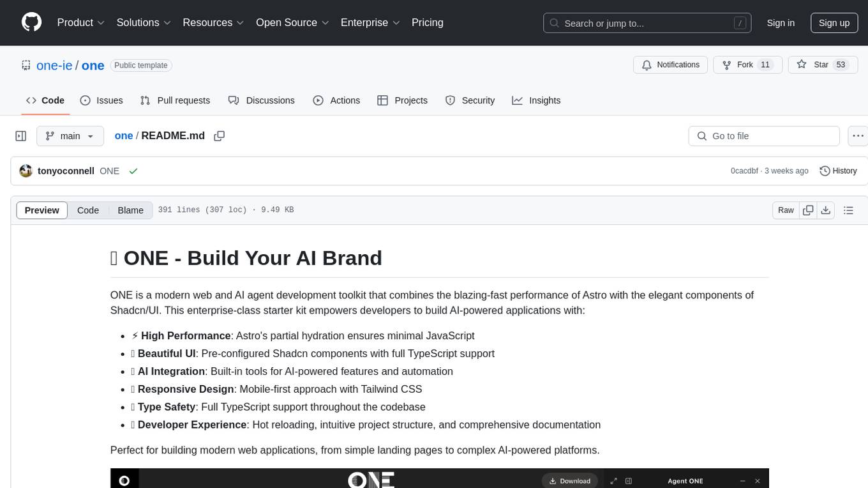The image size is (868, 488).
Task: Focus the Search or jump to field
Action: tap(648, 23)
